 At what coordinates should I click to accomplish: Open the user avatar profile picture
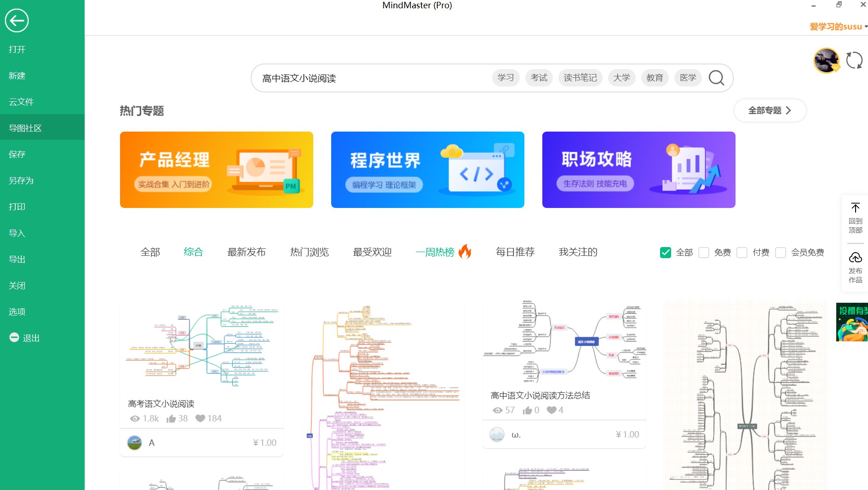point(826,60)
